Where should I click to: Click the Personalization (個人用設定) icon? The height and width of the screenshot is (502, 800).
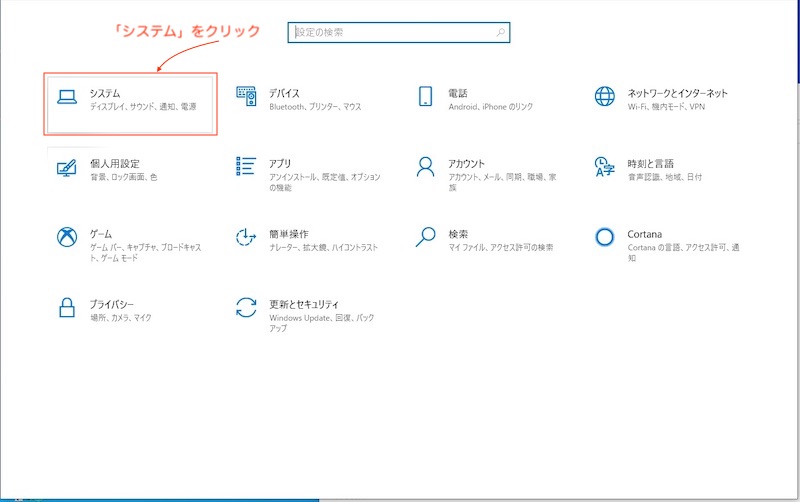tap(67, 168)
